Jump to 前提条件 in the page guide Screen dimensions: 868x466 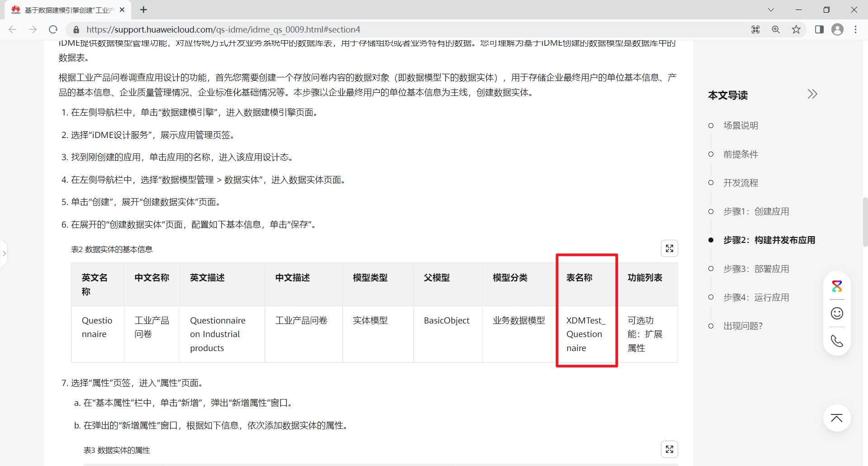point(741,154)
